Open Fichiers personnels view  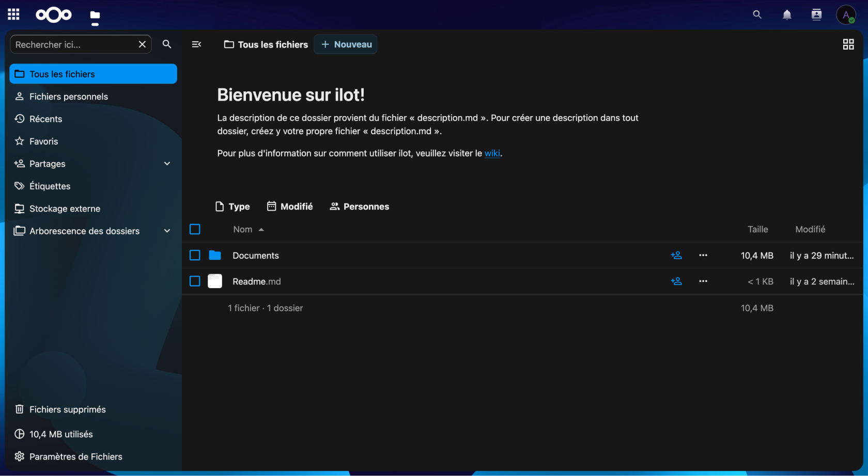click(94, 97)
